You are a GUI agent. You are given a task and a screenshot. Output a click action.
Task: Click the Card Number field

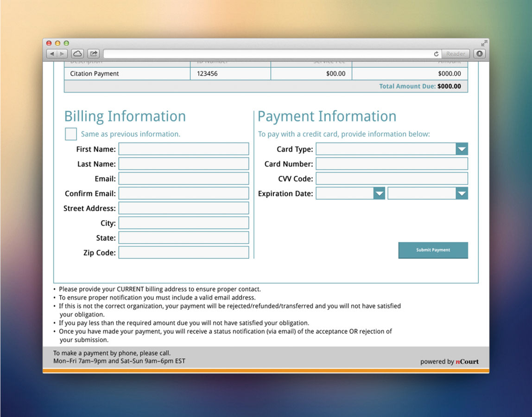[x=392, y=164]
